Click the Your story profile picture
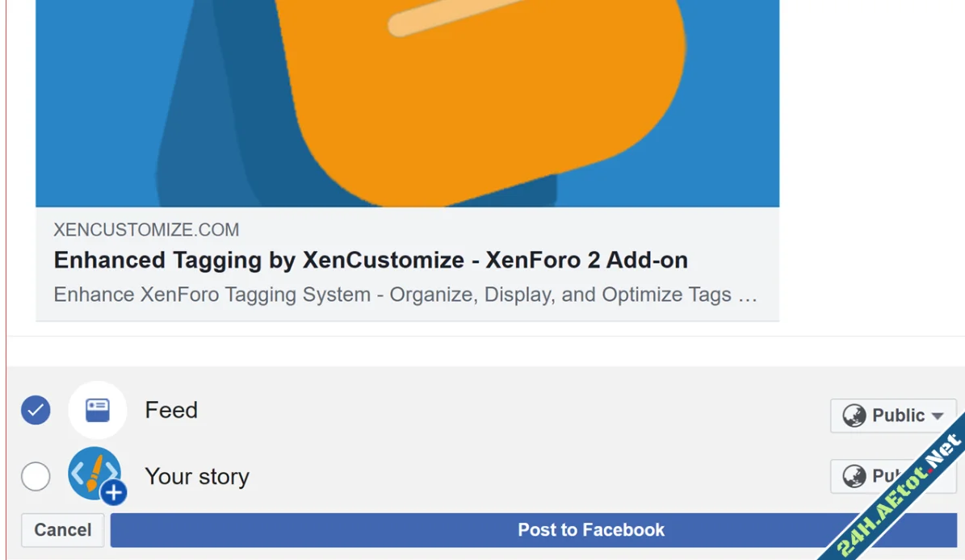This screenshot has width=965, height=560. tap(94, 472)
